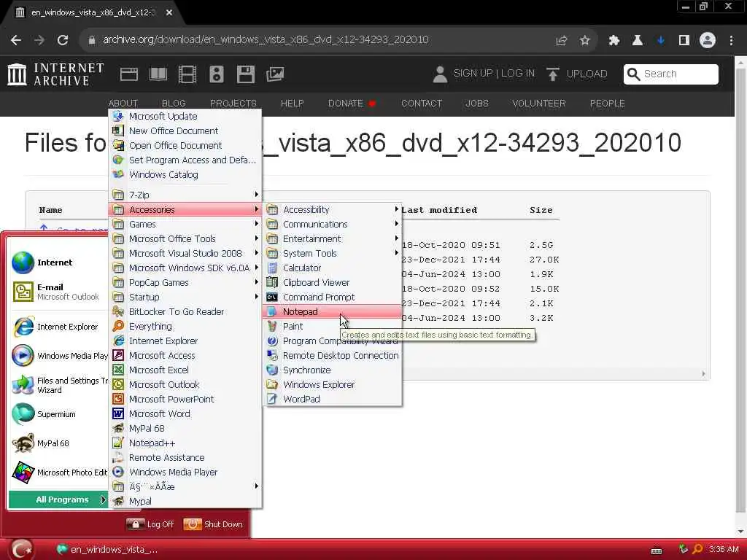This screenshot has width=747, height=560.
Task: Click the Windows Media Player list icon
Action: [118, 472]
